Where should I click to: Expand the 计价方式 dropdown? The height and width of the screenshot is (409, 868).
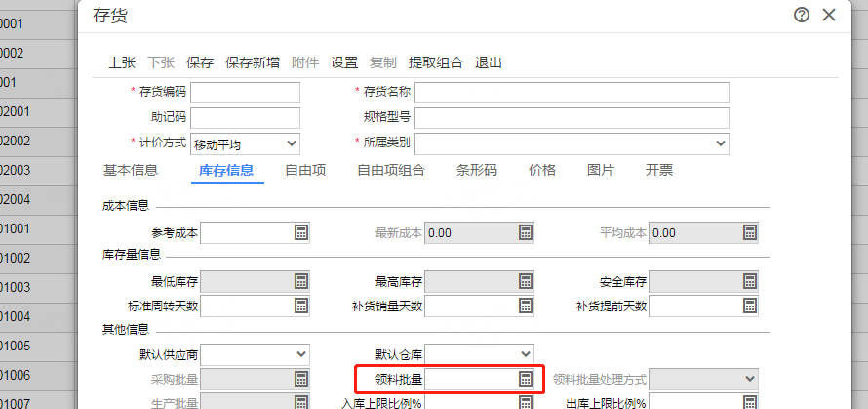pyautogui.click(x=292, y=143)
